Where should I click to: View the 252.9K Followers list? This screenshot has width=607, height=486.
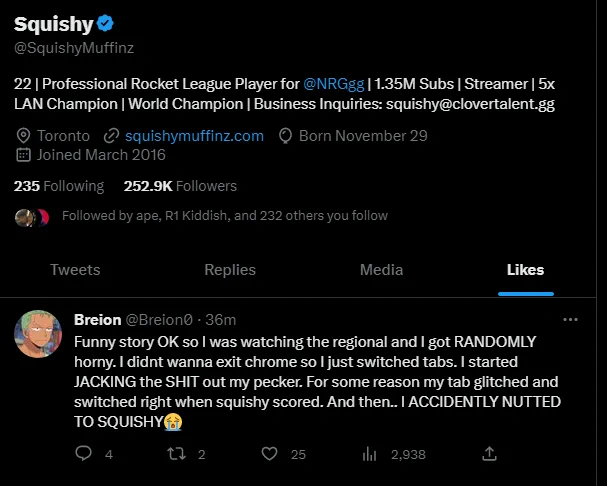coord(180,186)
